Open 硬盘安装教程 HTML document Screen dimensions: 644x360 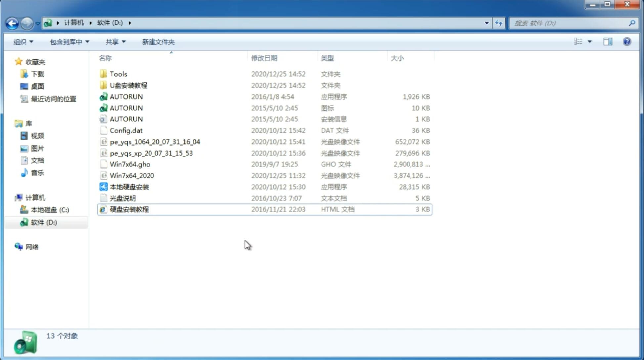[129, 209]
